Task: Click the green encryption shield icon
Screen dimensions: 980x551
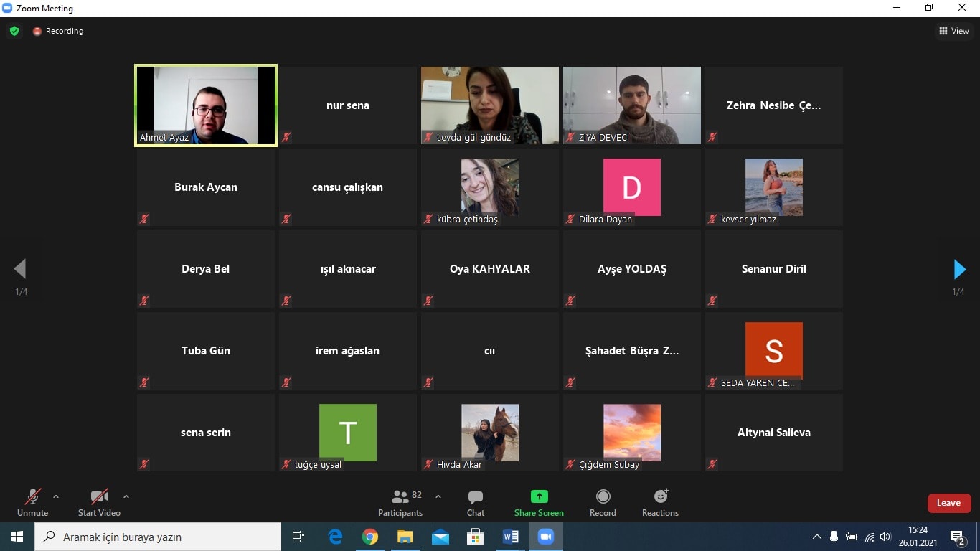Action: pos(14,31)
